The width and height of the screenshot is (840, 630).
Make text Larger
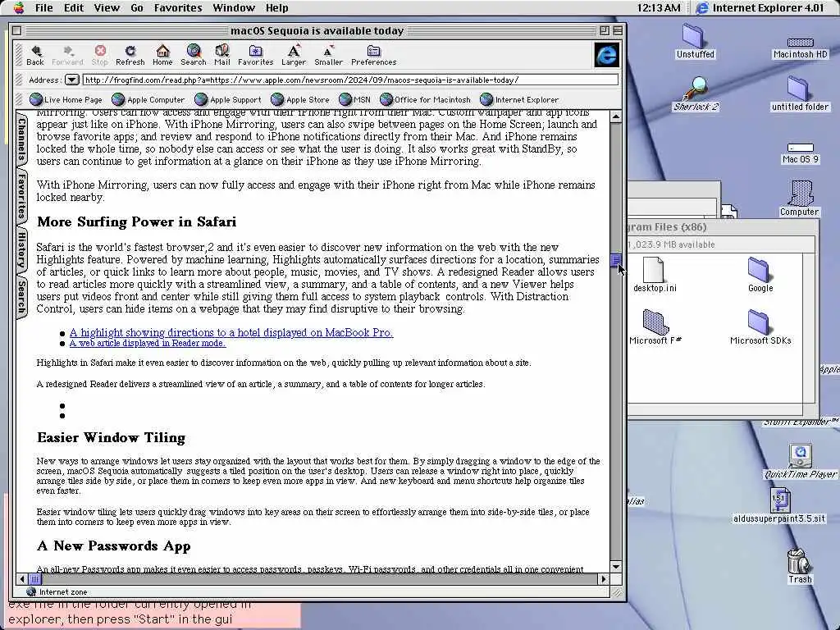point(294,55)
